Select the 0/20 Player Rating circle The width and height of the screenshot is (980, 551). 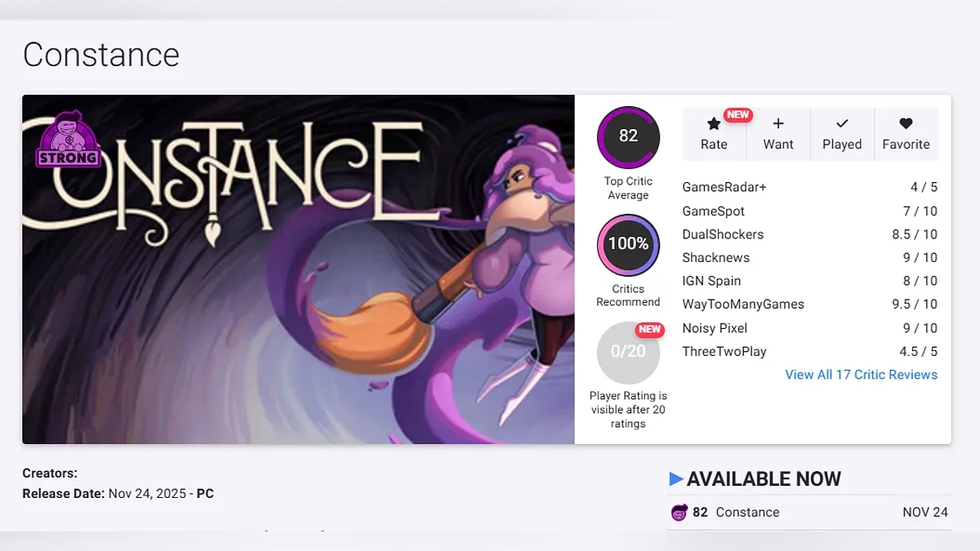pyautogui.click(x=628, y=352)
